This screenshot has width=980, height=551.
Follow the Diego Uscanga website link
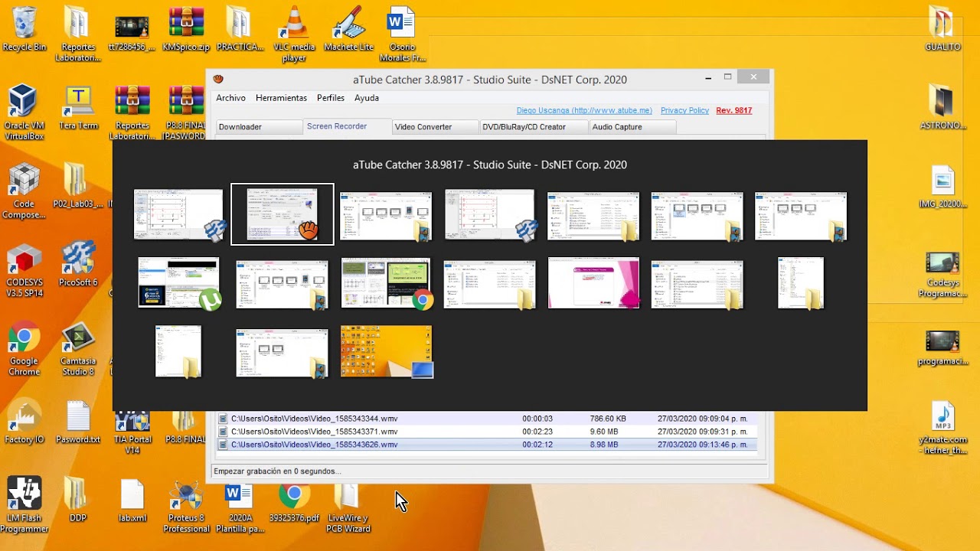pyautogui.click(x=584, y=111)
